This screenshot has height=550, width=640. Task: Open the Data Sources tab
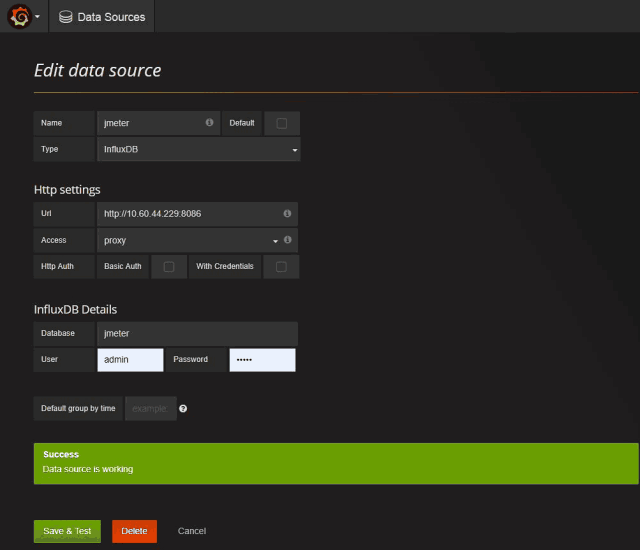pos(102,17)
